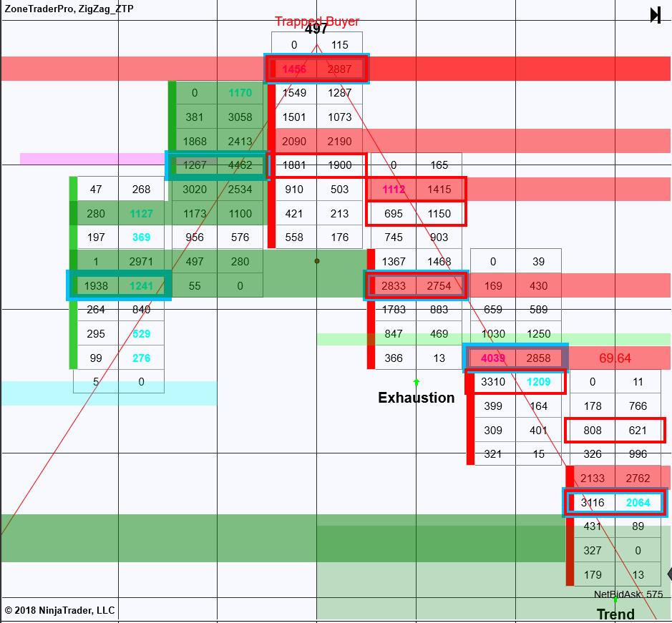Click the magenta value 1112
Viewport: 672px width, 623px height.
(x=394, y=190)
